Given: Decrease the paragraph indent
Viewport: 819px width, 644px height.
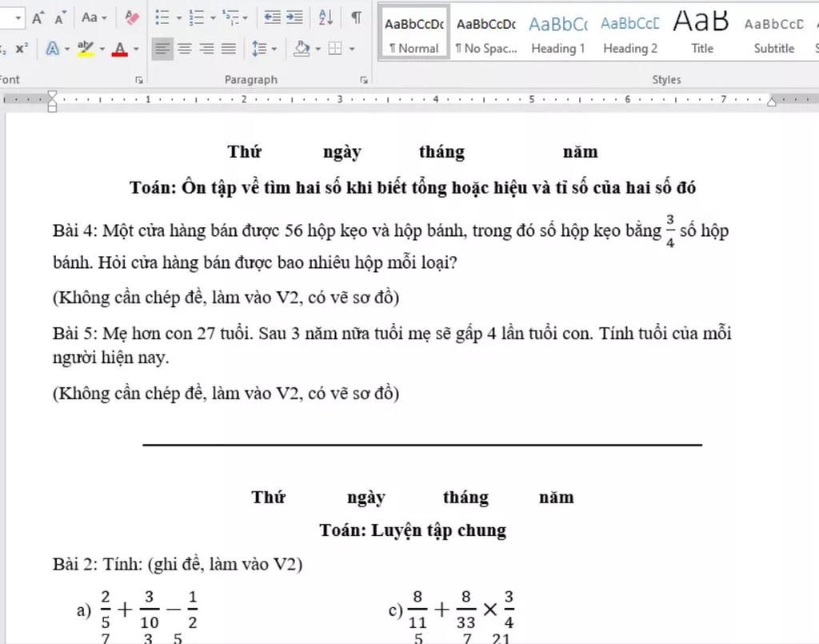Looking at the screenshot, I should [x=272, y=18].
